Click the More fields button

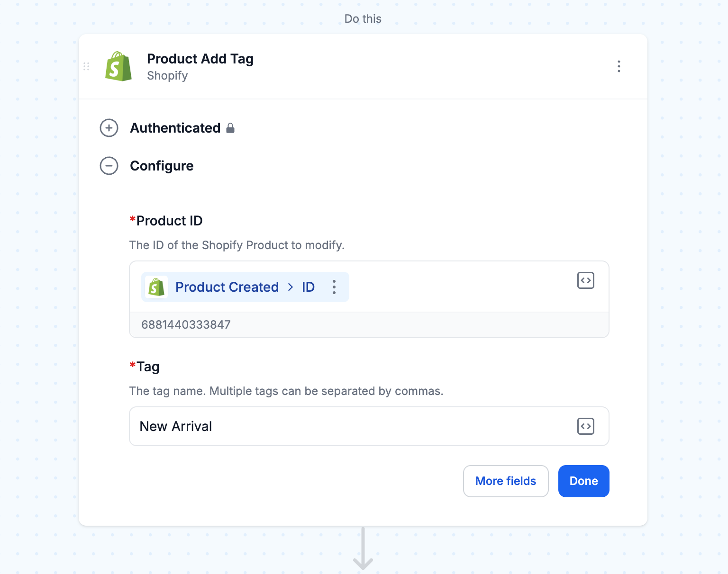coord(506,481)
